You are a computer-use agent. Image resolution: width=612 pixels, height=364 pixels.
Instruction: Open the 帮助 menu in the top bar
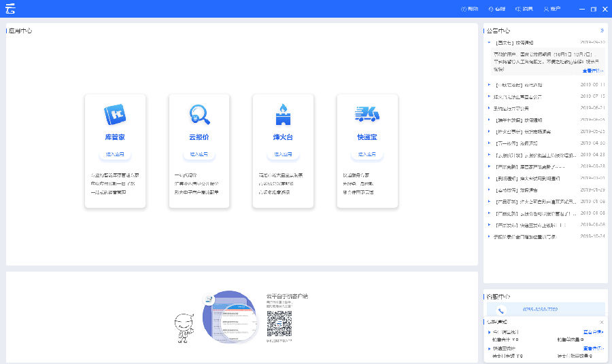[x=470, y=9]
